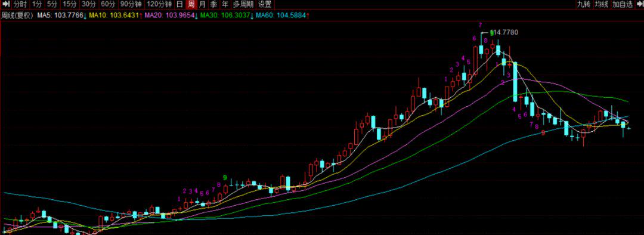Open the 周线(复权) adjustment label
The width and height of the screenshot is (644, 235).
pos(17,16)
